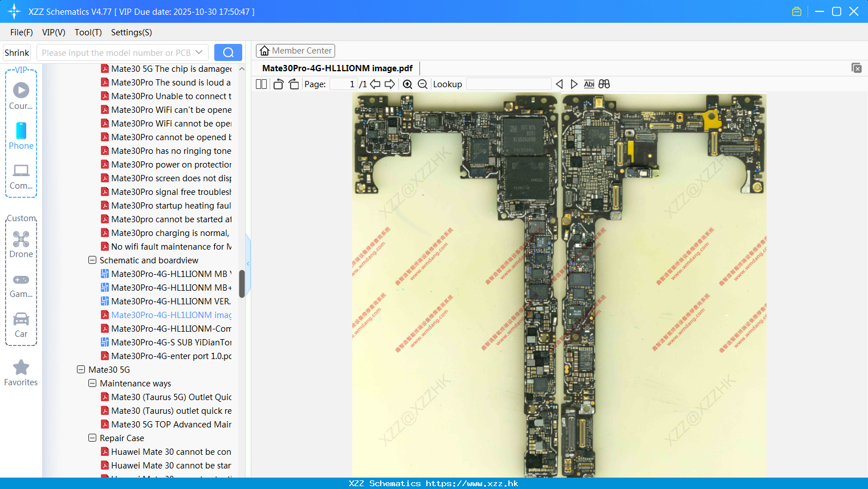Rotate the page clockwise
This screenshot has width=868, height=489.
click(x=294, y=84)
